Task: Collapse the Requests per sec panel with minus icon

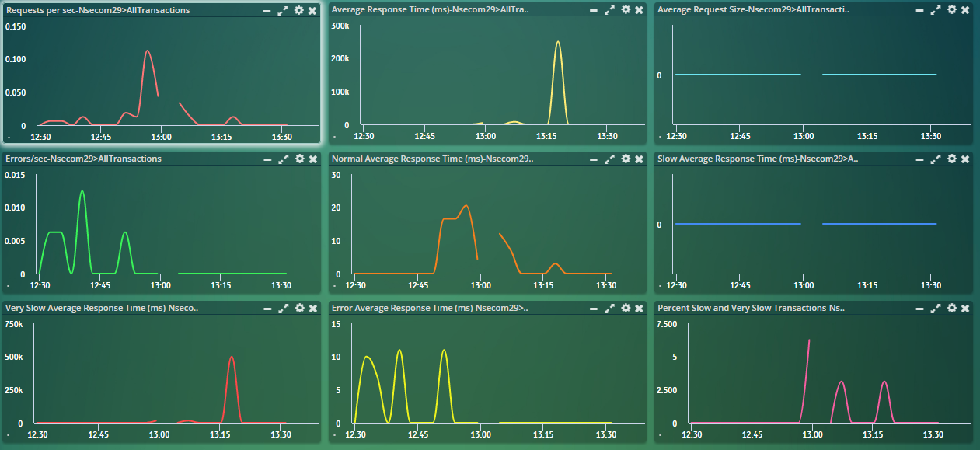Action: click(267, 10)
